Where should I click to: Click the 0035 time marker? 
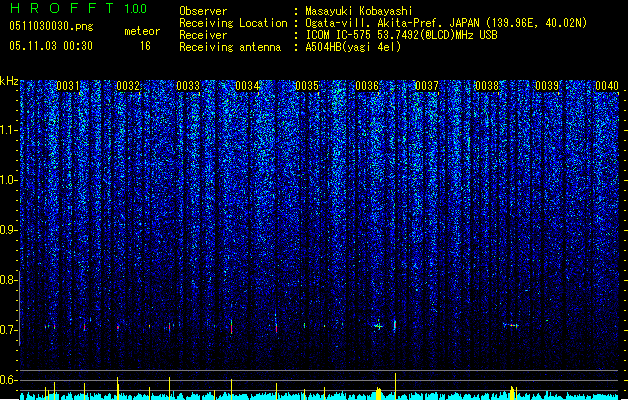coord(307,86)
